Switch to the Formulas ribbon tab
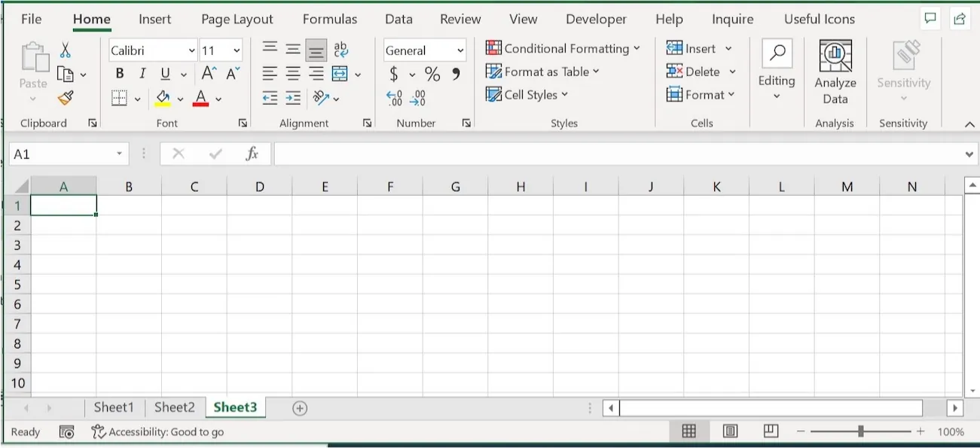This screenshot has width=980, height=448. pos(329,19)
